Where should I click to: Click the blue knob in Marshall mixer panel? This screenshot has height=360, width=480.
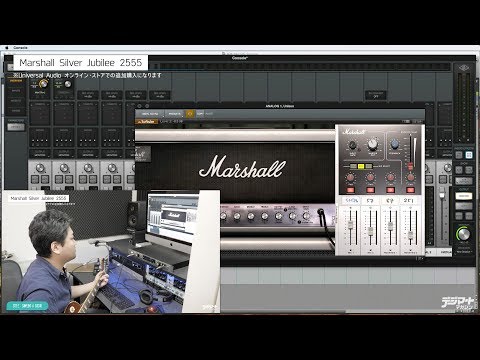click(x=395, y=144)
